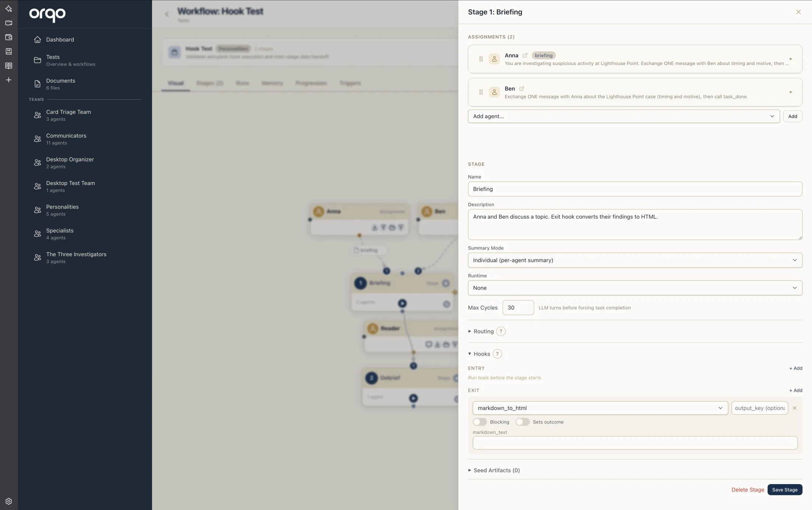812x510 pixels.
Task: Expand Anna's assignment details arrow
Action: click(x=791, y=59)
